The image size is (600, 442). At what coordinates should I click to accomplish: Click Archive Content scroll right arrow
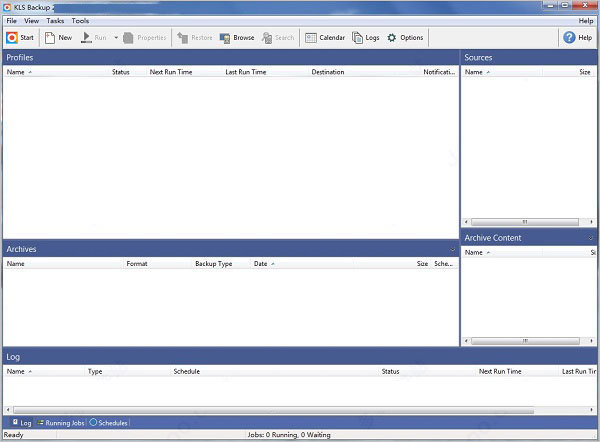click(x=591, y=341)
